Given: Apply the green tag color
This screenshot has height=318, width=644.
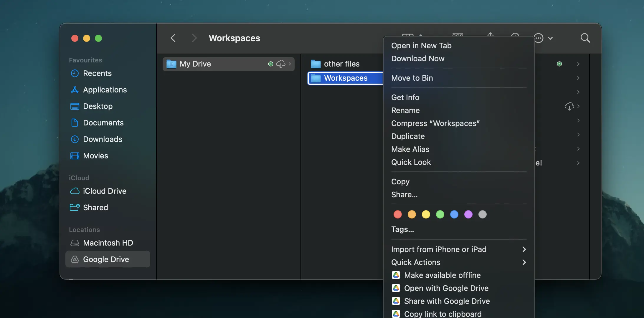Looking at the screenshot, I should pyautogui.click(x=440, y=214).
